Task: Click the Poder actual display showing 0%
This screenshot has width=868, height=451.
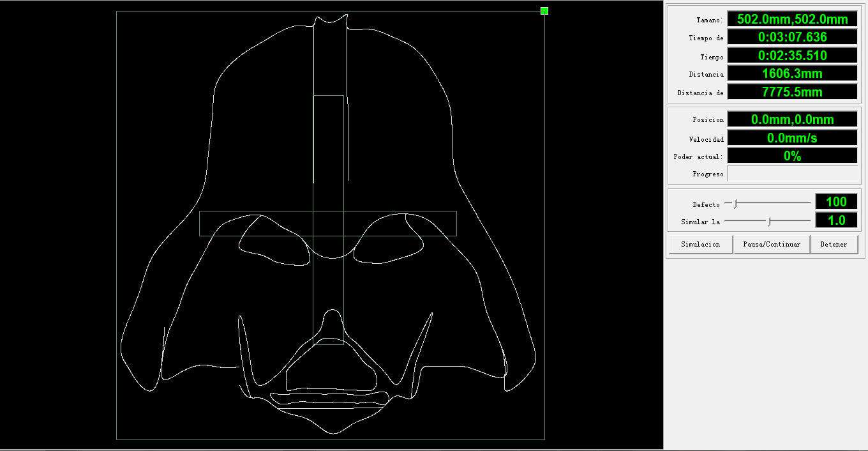Action: tap(792, 155)
